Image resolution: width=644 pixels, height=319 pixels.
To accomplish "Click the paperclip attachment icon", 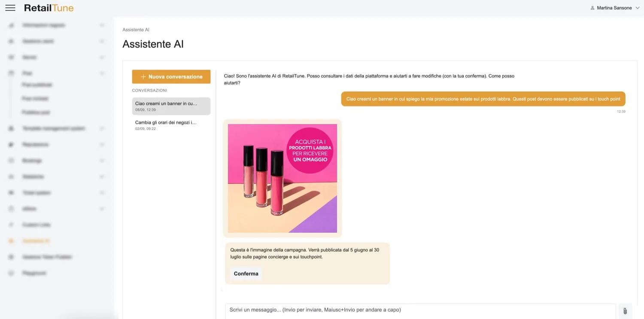I will (x=625, y=311).
